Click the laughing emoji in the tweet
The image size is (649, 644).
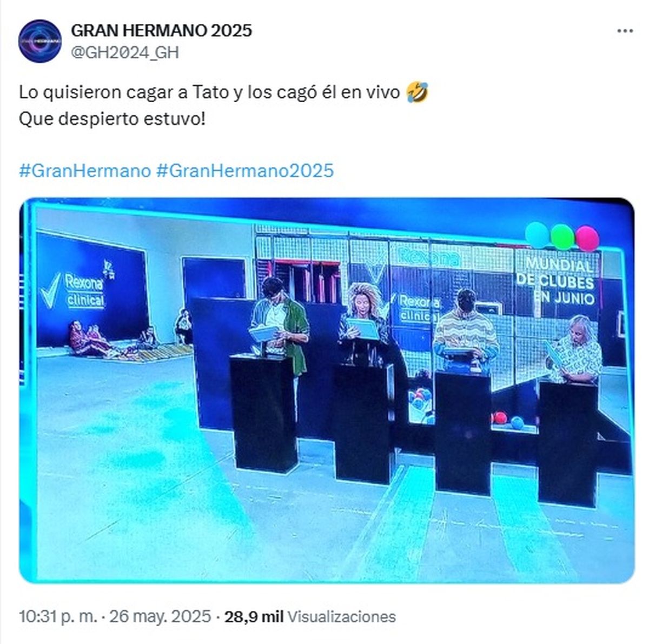pyautogui.click(x=417, y=92)
